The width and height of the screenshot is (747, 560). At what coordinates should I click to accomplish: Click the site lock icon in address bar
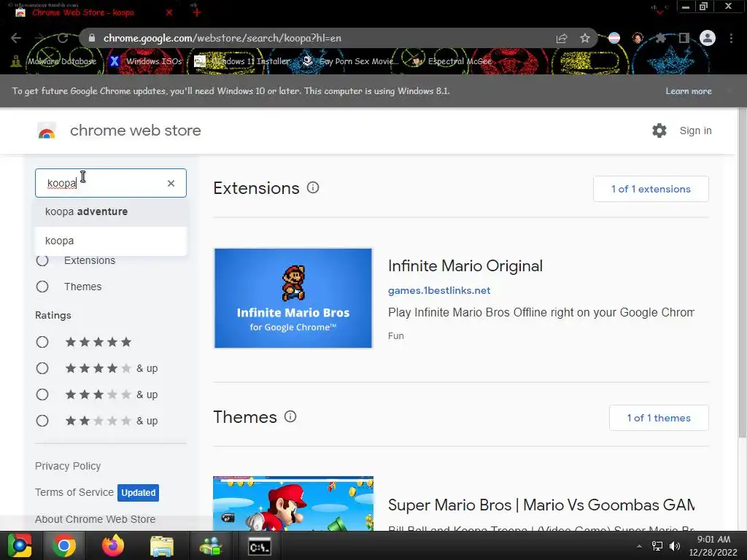point(92,38)
